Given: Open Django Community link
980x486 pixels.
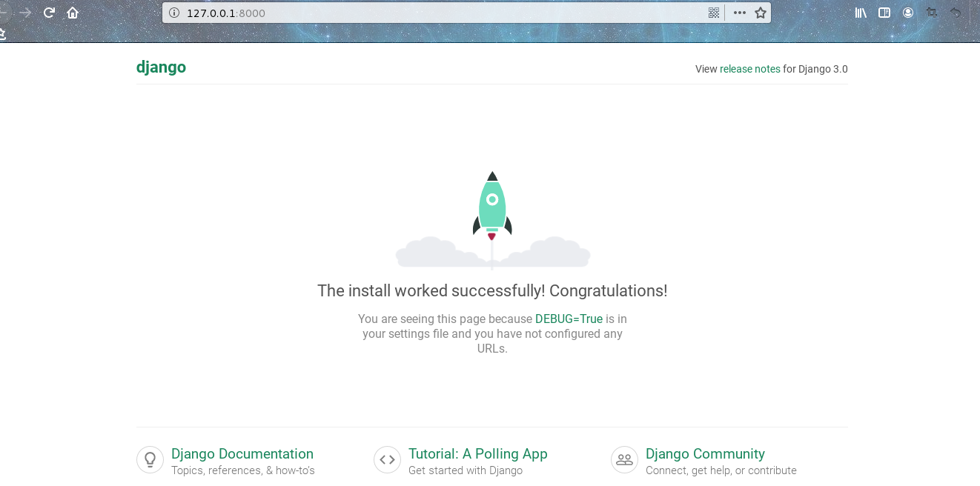Looking at the screenshot, I should [705, 453].
